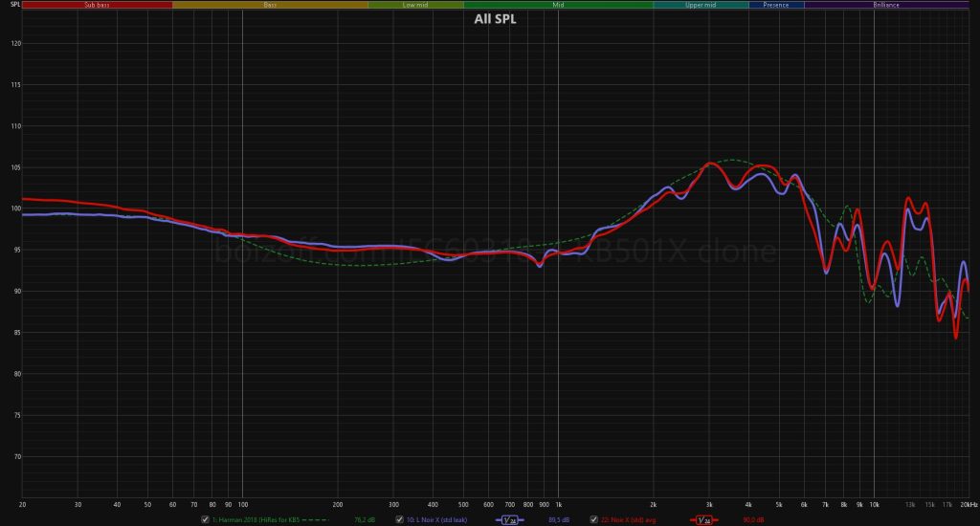The height and width of the screenshot is (526, 980).
Task: Click the Presence band label
Action: [x=776, y=5]
